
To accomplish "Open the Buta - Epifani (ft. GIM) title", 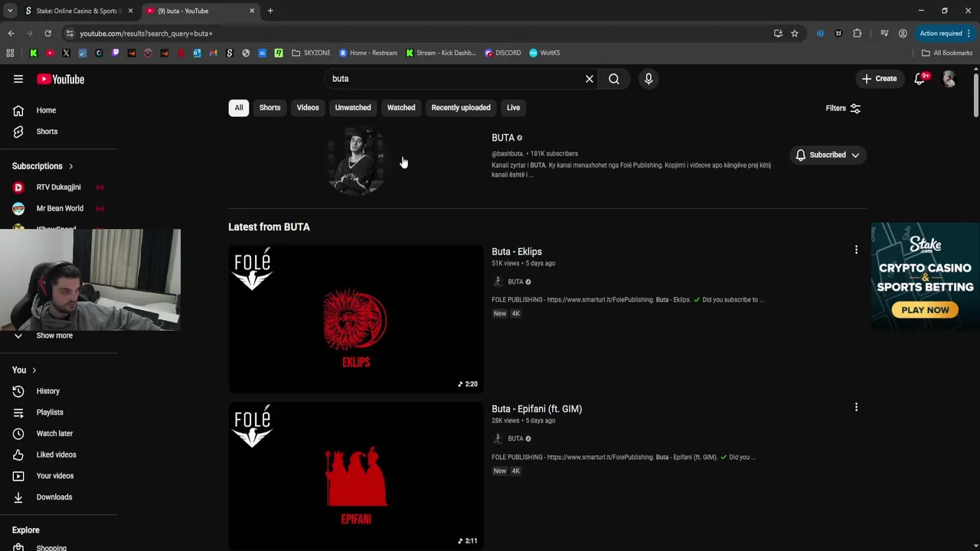I will 537,409.
